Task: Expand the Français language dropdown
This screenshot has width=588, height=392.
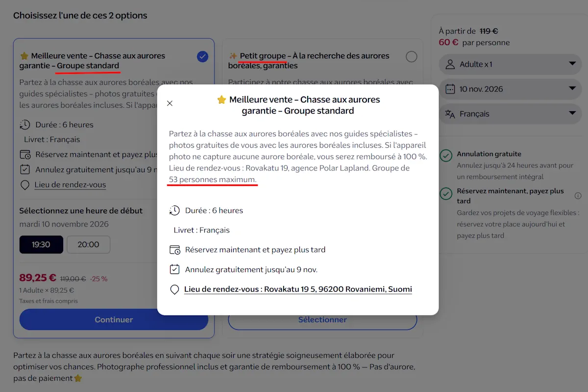Action: pyautogui.click(x=510, y=114)
